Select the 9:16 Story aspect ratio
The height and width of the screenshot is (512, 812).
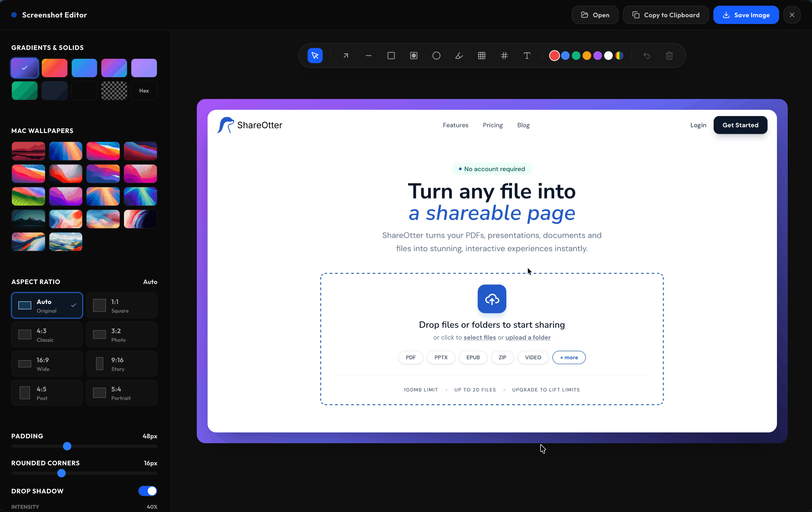(x=122, y=363)
